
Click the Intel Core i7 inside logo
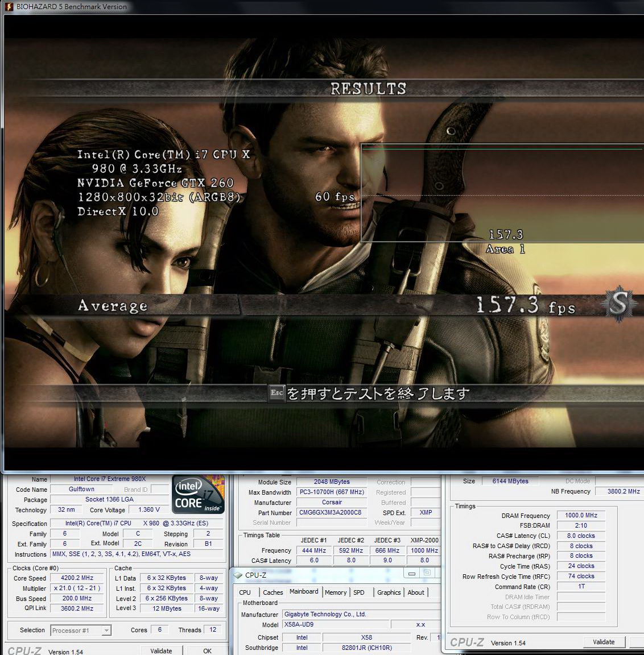[198, 494]
